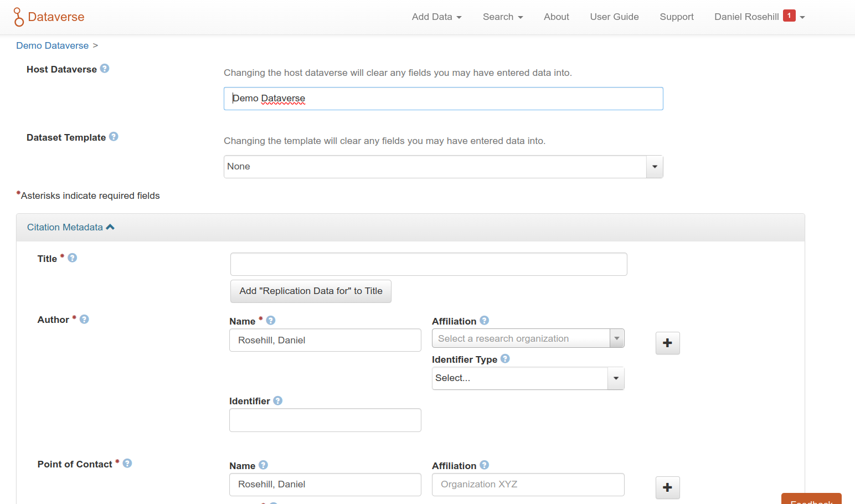Open the Search menu

pos(502,17)
